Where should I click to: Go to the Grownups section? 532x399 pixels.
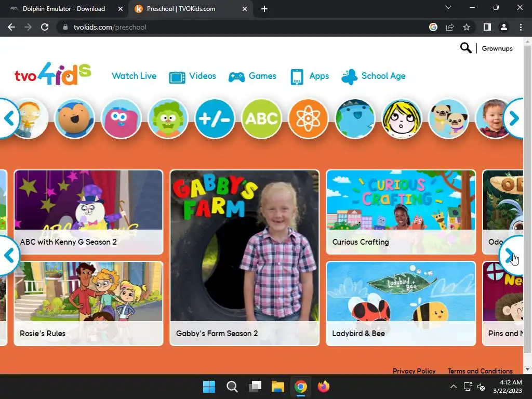pyautogui.click(x=497, y=48)
